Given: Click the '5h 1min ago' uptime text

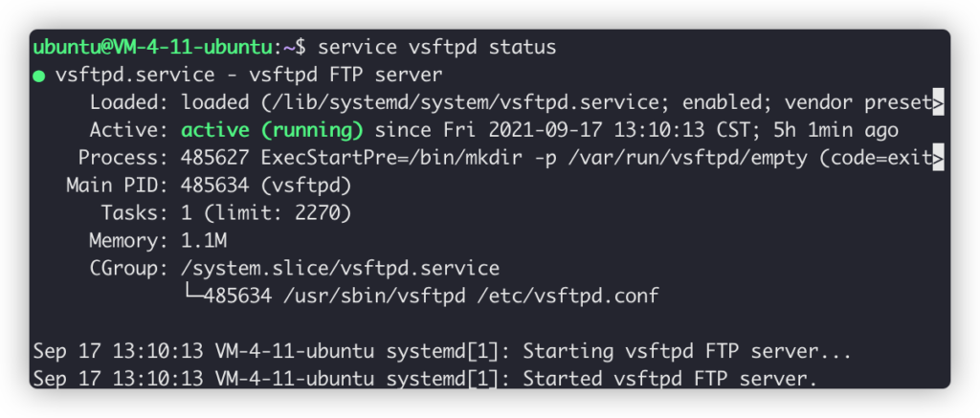Looking at the screenshot, I should point(837,130).
